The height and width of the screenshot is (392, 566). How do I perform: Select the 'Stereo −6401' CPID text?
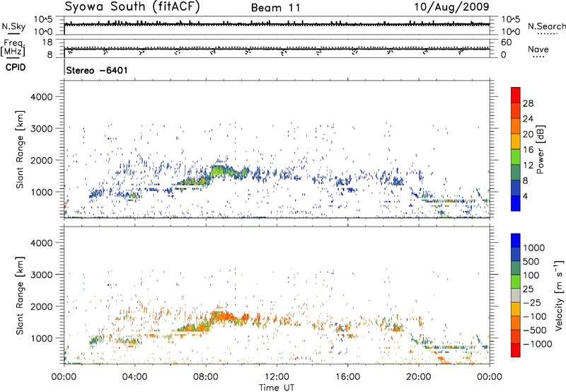tap(97, 70)
